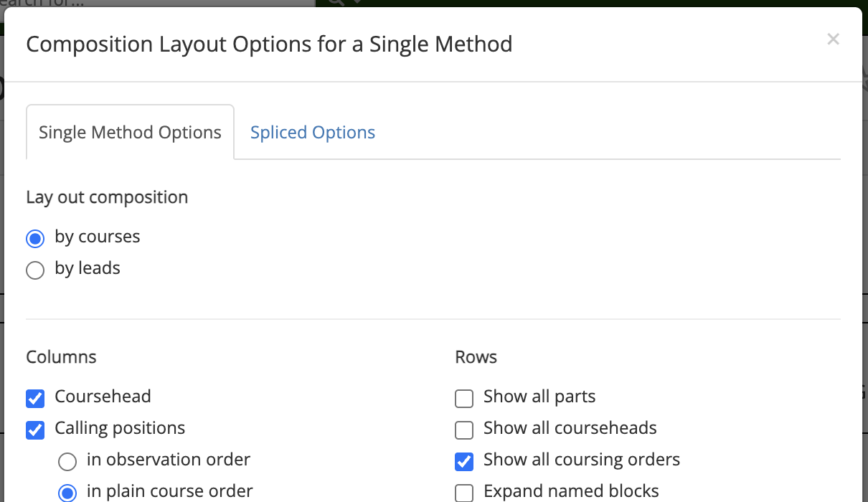Select "in plain course order"
868x502 pixels.
coord(67,492)
